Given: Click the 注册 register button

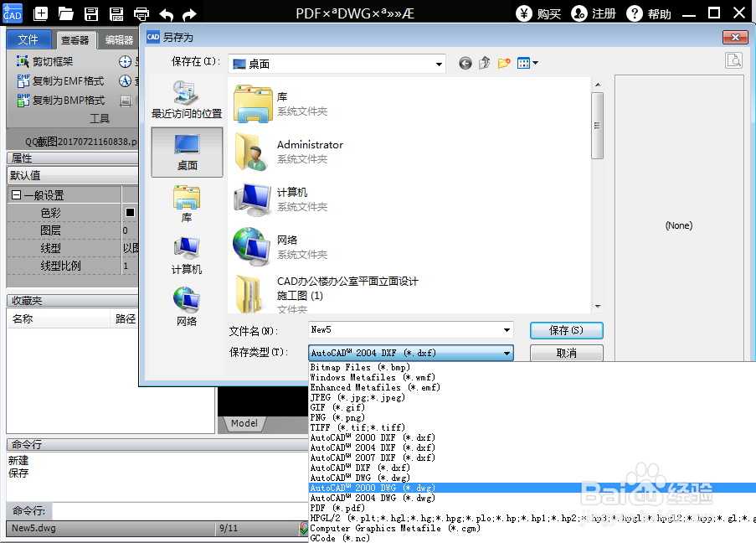Looking at the screenshot, I should tap(594, 13).
